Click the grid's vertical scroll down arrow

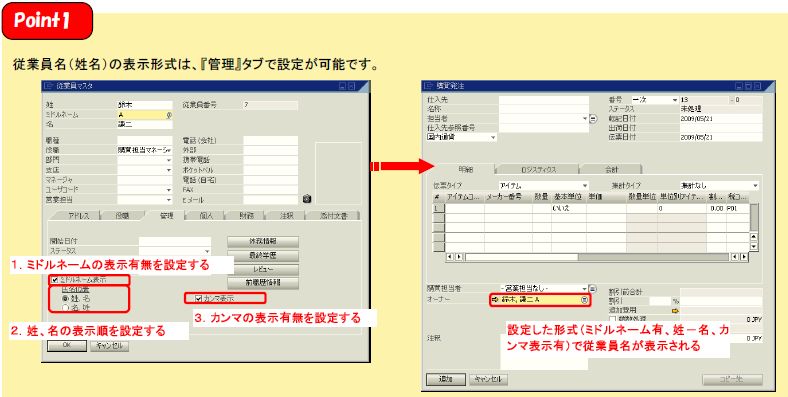click(x=753, y=246)
